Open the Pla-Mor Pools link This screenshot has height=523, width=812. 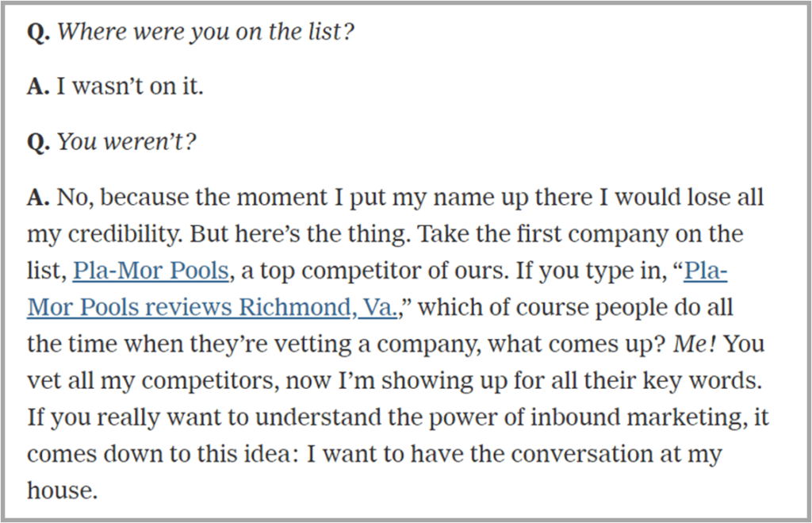(x=151, y=271)
